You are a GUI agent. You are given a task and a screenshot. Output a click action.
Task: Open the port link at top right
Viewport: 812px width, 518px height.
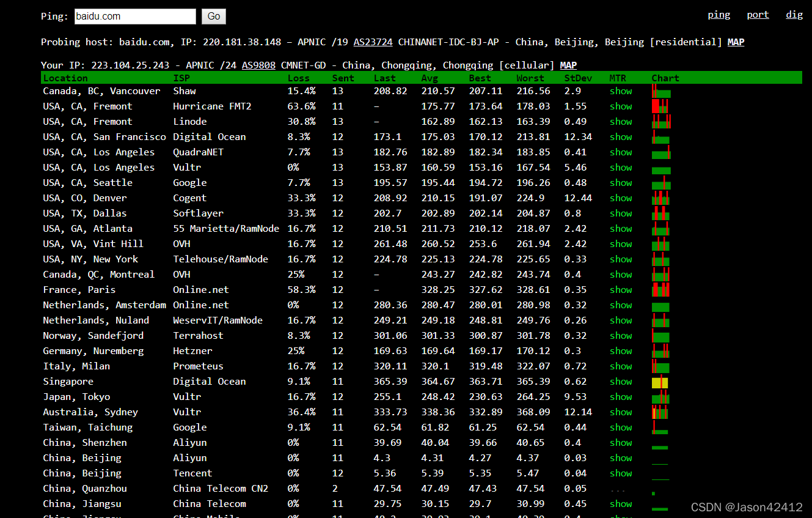click(758, 15)
